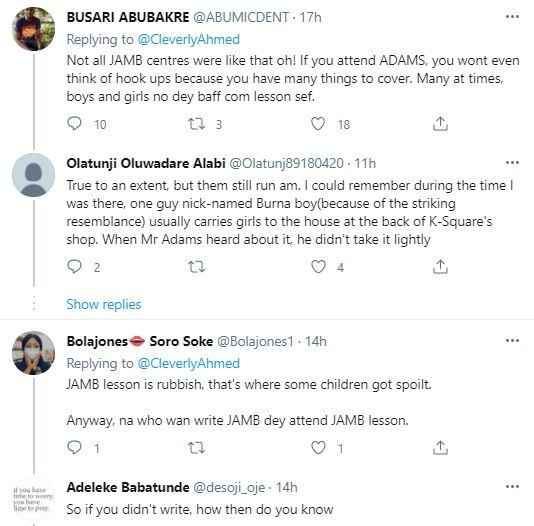Reply to BUSARI ABUBAKRE's tweet
Image resolution: width=534 pixels, height=526 pixels.
point(74,123)
